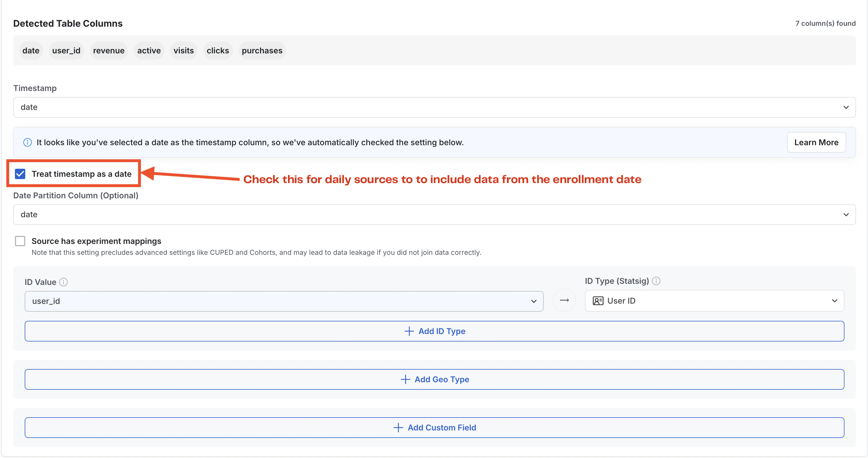The height and width of the screenshot is (458, 868).
Task: Select the purchases column chip
Action: pyautogui.click(x=262, y=50)
